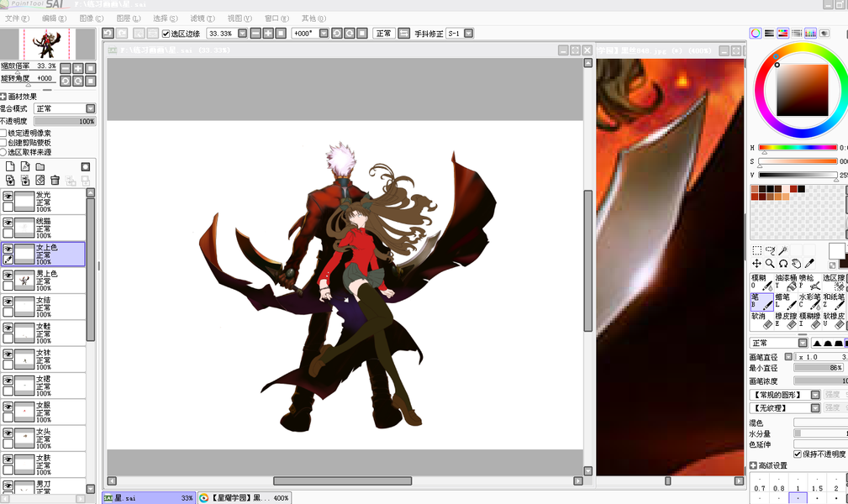Zoom in with the navigator plus button

(78, 68)
